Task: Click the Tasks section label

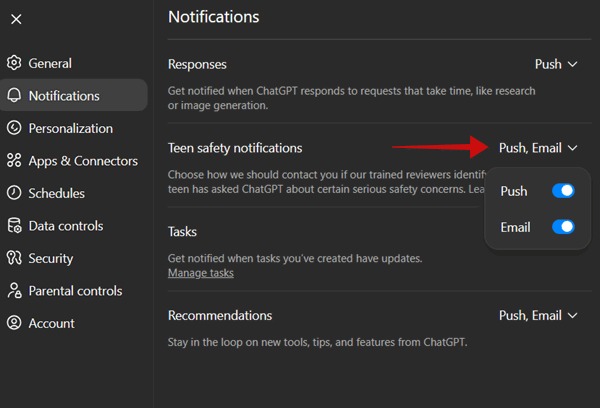Action: (x=182, y=232)
